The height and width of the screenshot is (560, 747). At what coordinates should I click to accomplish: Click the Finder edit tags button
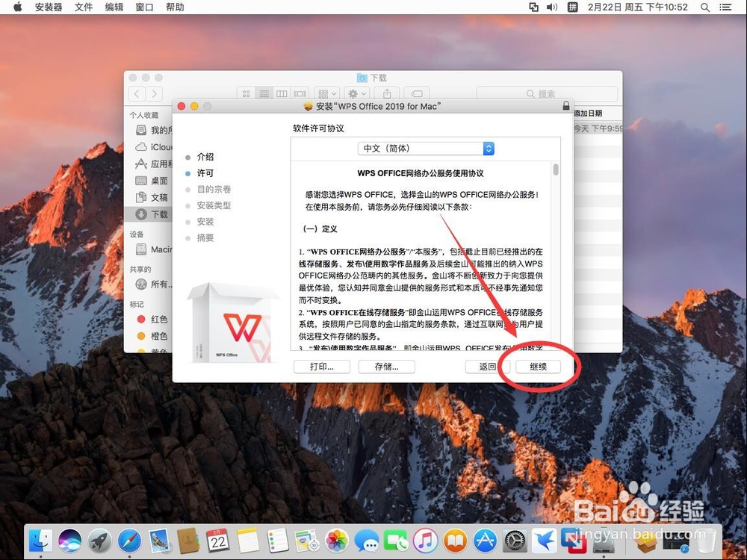[416, 94]
